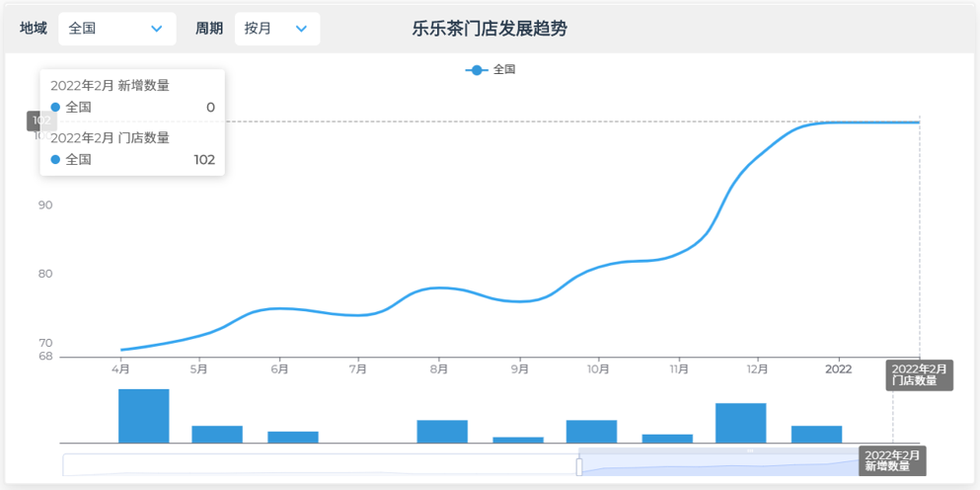Click the 6月 label on the x-axis
Screen dimensions: 980x490
click(x=279, y=369)
